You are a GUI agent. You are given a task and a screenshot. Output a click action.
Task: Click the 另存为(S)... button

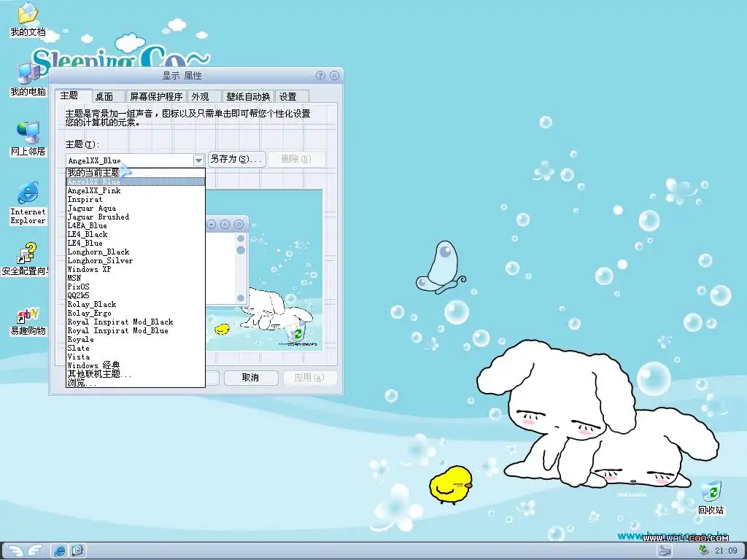(237, 159)
